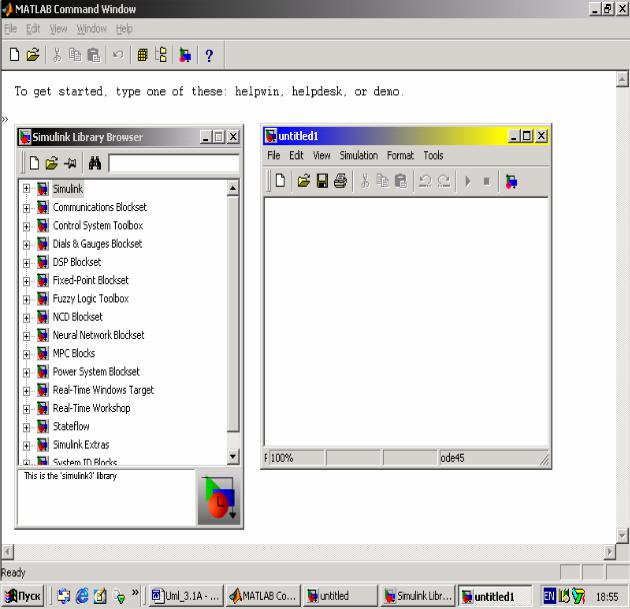Click Print icon in untitled1 toolbar
Viewport: 630px width, 609px height.
click(340, 181)
